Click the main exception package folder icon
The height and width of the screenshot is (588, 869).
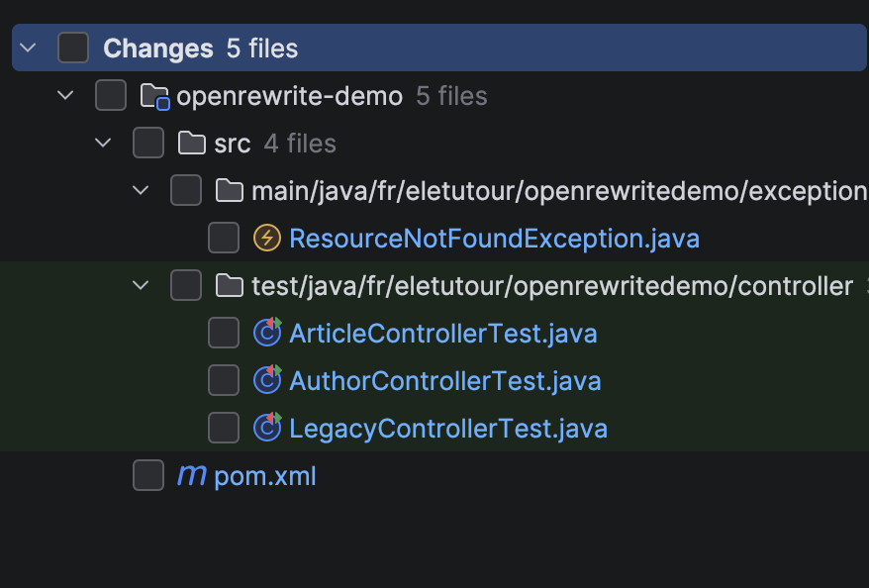click(x=230, y=191)
